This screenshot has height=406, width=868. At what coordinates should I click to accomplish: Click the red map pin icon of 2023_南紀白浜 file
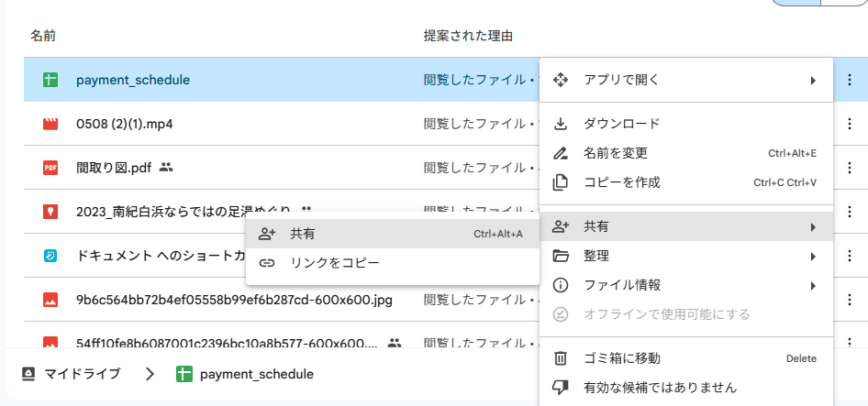coord(50,211)
